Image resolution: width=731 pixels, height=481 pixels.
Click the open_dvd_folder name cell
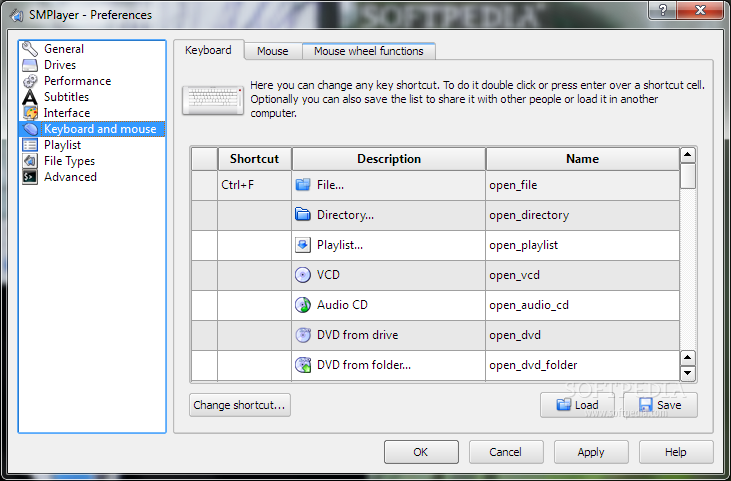pos(582,364)
